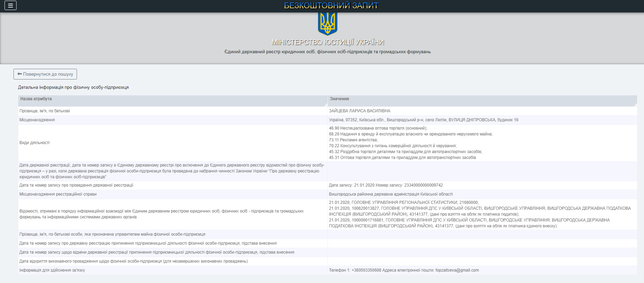Click the name 'ЗАЙЦЕВА ЛАРИСА ВАСИЛІВНА'
Screen dimensions: 644x283
[x=359, y=111]
